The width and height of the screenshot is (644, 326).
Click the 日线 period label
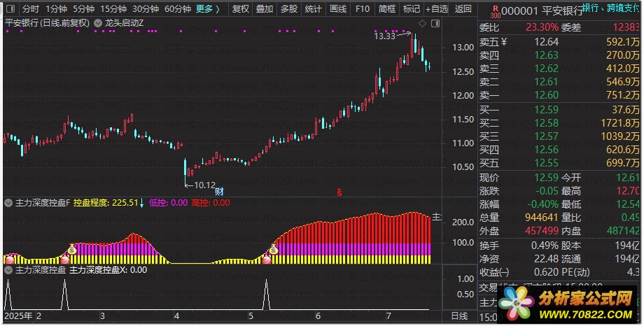459,316
